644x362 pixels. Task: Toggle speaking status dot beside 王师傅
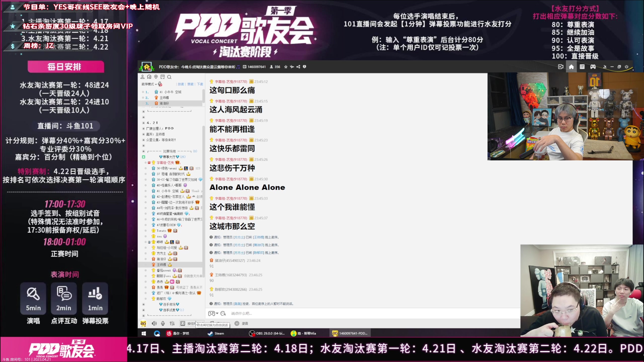pos(143,98)
